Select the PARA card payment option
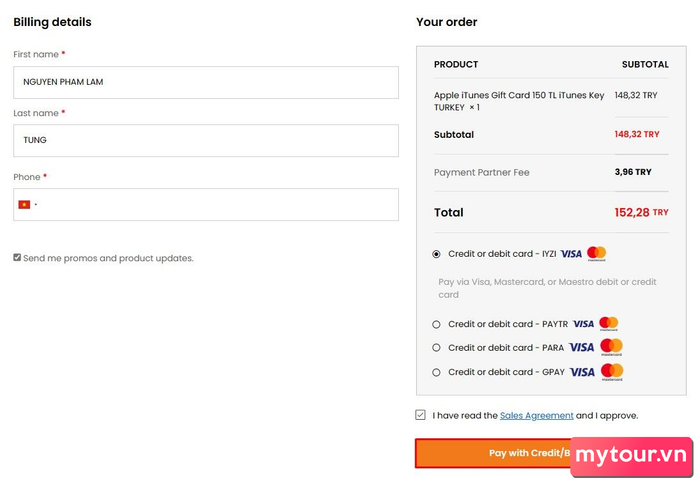The width and height of the screenshot is (700, 486). pyautogui.click(x=436, y=348)
